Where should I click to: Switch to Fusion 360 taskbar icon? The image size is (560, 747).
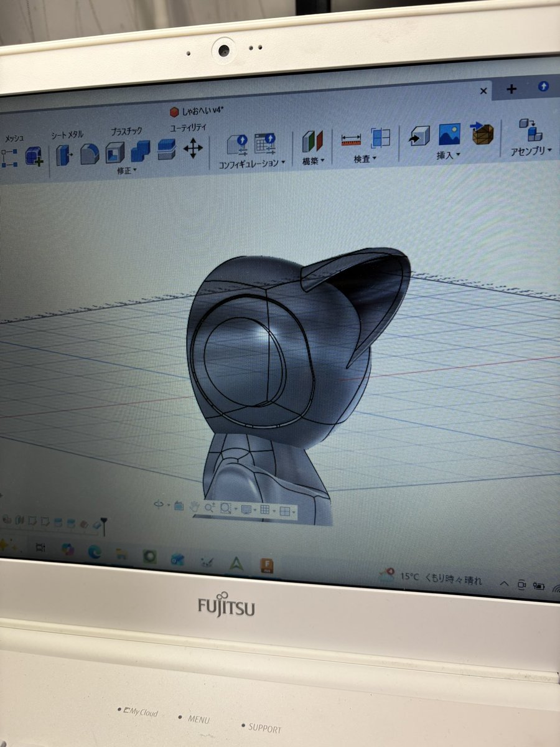(267, 566)
